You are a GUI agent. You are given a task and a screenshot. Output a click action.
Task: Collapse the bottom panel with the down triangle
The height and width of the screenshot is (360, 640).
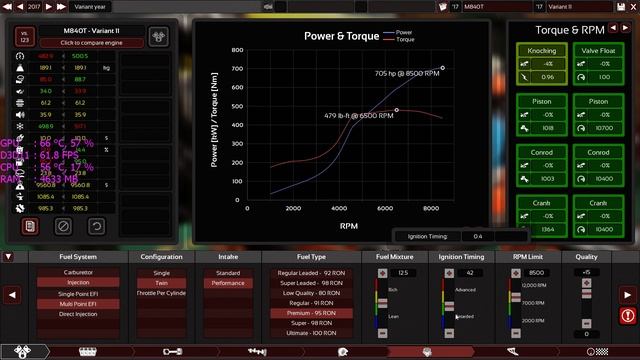point(8,256)
